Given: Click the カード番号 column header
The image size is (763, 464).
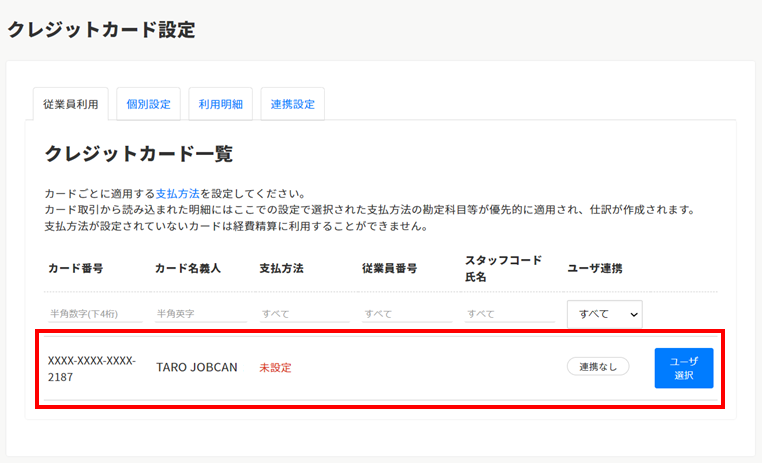Looking at the screenshot, I should pyautogui.click(x=76, y=269).
